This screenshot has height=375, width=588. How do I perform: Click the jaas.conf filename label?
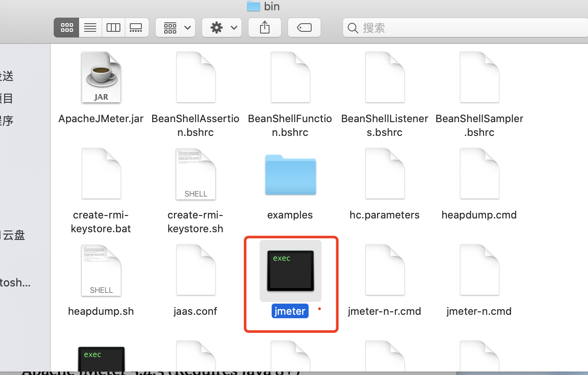196,311
